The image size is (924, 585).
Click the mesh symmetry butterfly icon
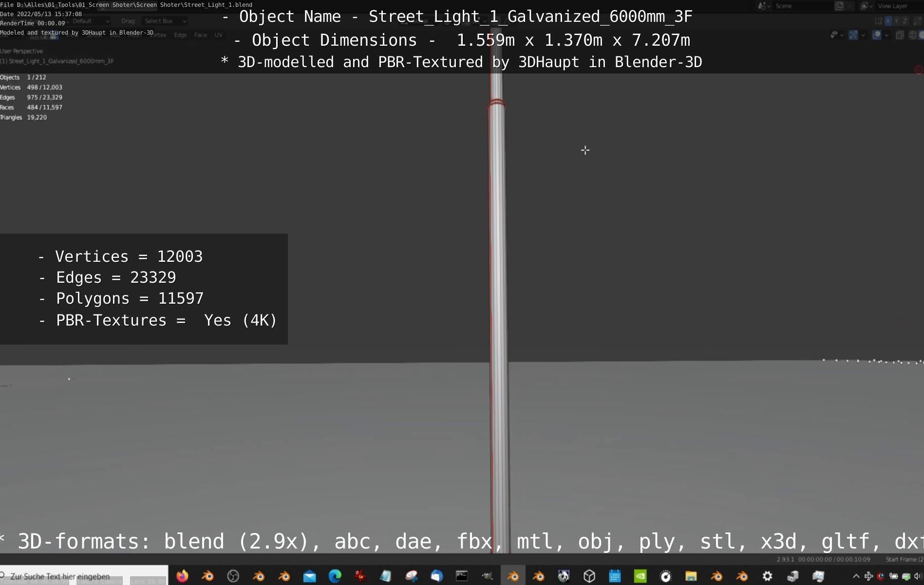pyautogui.click(x=878, y=21)
